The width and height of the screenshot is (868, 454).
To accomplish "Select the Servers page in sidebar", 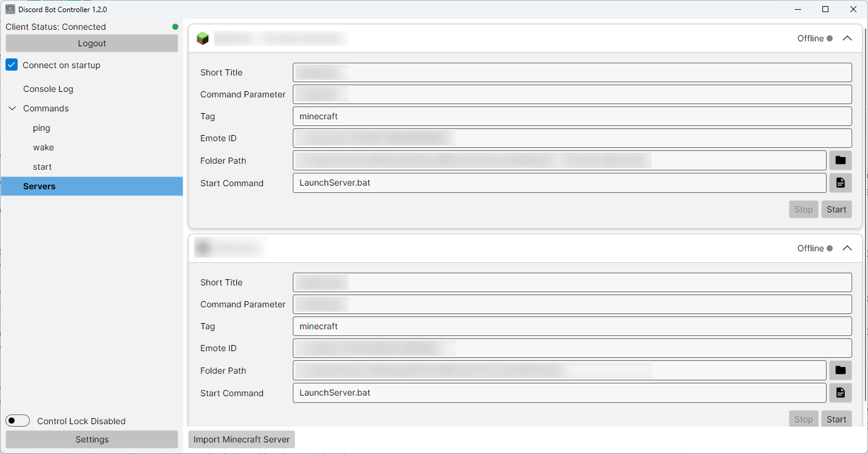I will (92, 186).
